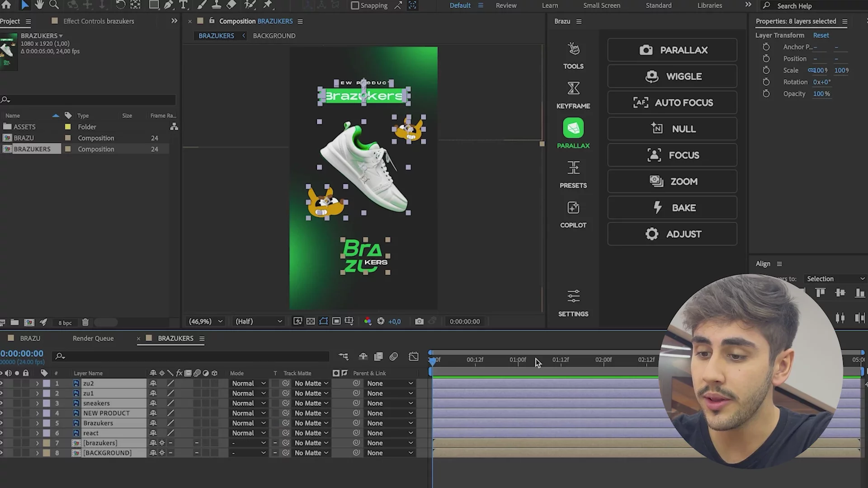Toggle shy switch on sneakers layer

[153, 403]
